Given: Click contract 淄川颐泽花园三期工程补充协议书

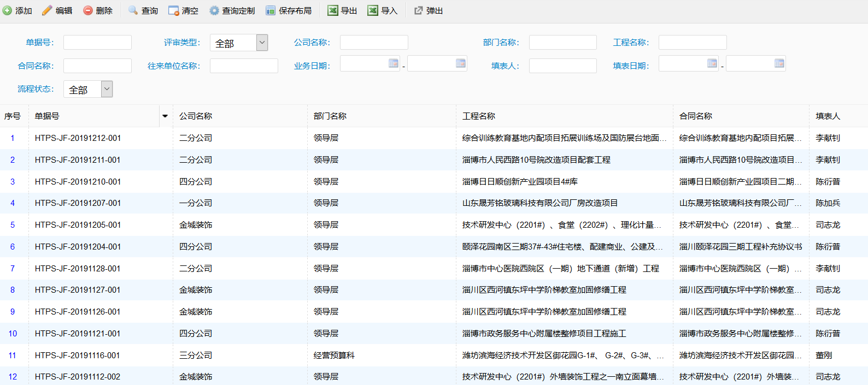Looking at the screenshot, I should pyautogui.click(x=741, y=247).
